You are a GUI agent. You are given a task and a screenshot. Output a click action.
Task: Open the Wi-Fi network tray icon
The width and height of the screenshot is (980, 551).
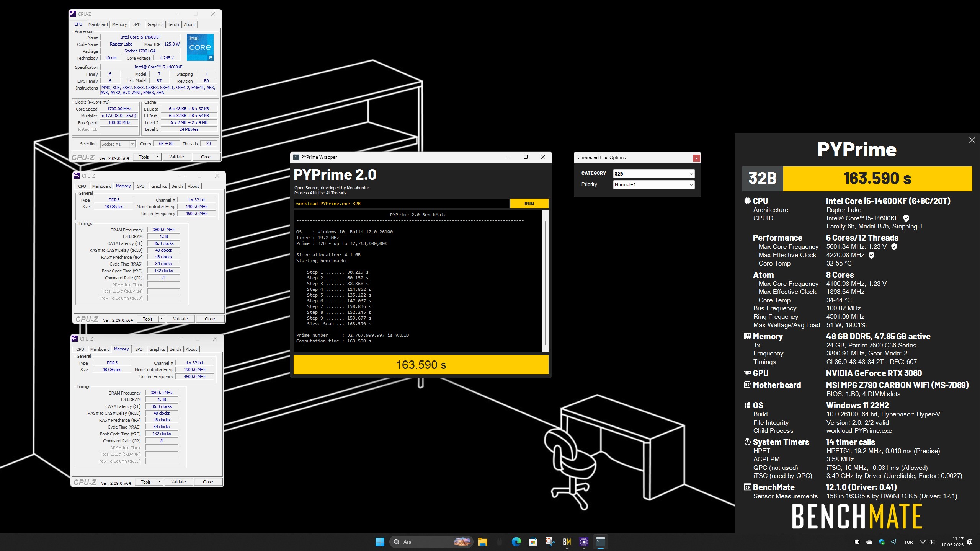(923, 542)
